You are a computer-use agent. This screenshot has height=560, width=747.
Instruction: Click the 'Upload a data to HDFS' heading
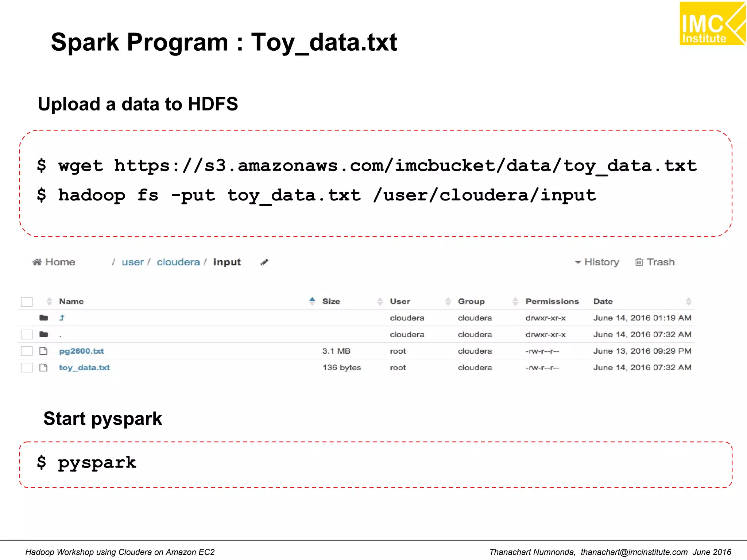click(x=138, y=104)
